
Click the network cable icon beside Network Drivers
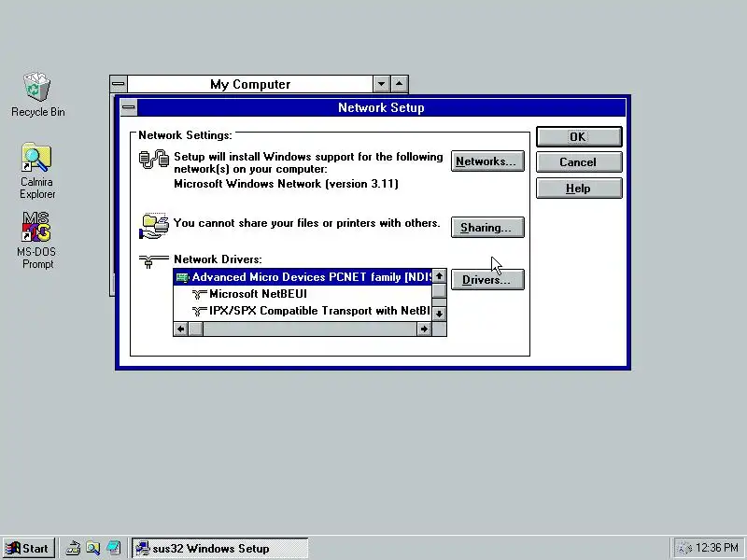153,261
